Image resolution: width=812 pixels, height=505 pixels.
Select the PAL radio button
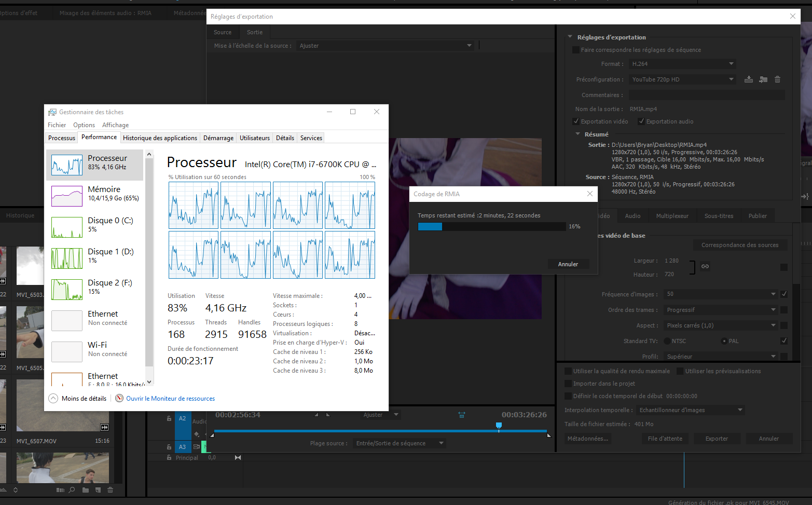(x=724, y=341)
